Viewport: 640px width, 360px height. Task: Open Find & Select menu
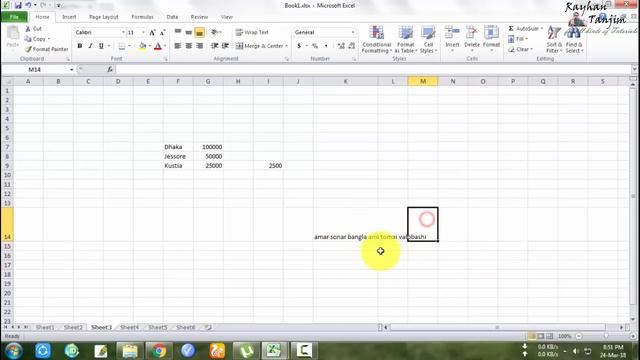(x=574, y=39)
